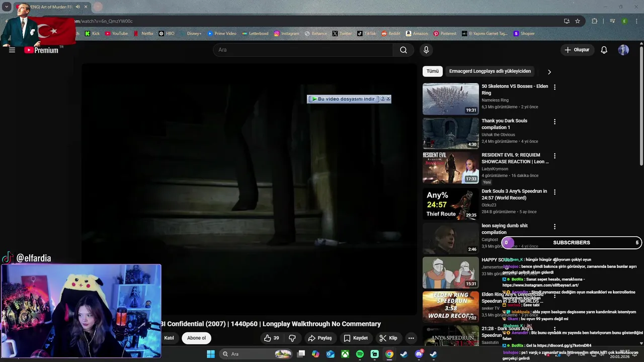The height and width of the screenshot is (362, 644).
Task: Open Xbox app from the taskbar
Action: (x=345, y=354)
